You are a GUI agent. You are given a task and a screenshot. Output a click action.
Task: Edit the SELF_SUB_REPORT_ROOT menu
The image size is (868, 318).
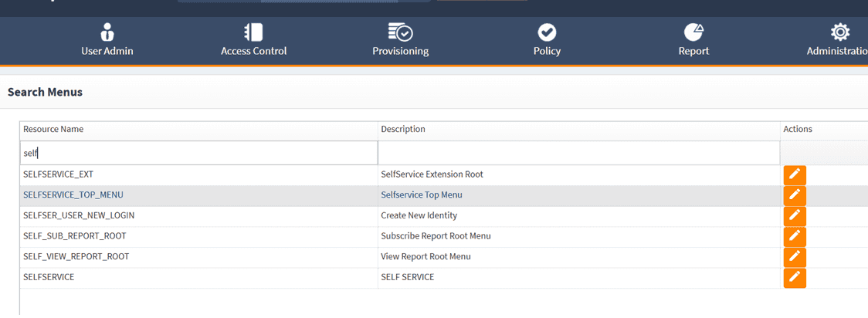pos(795,236)
